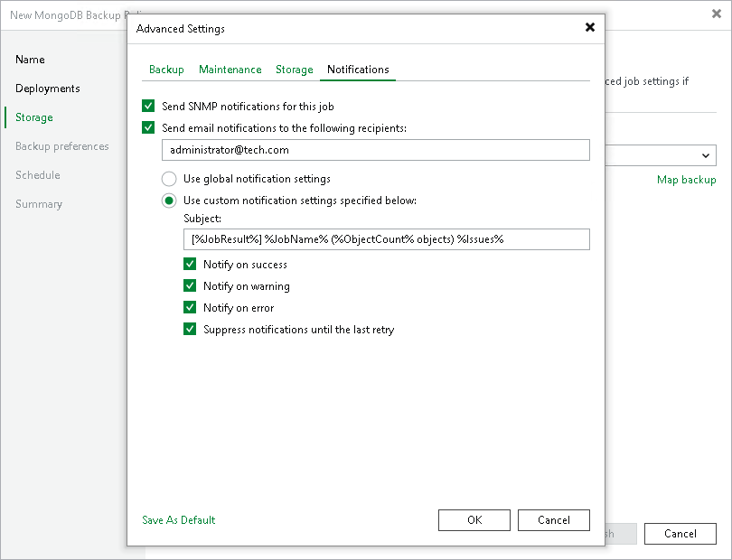
Task: Open the Deployments wizard step
Action: click(48, 89)
